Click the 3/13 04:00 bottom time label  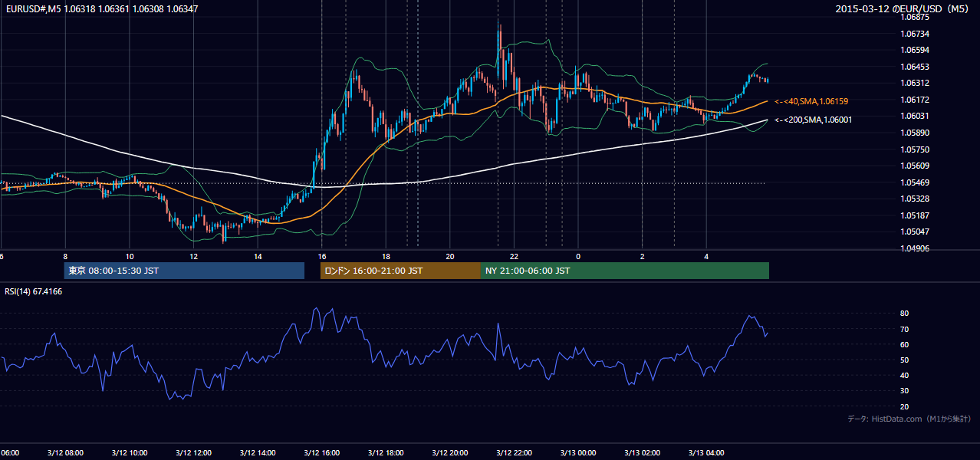(x=706, y=453)
